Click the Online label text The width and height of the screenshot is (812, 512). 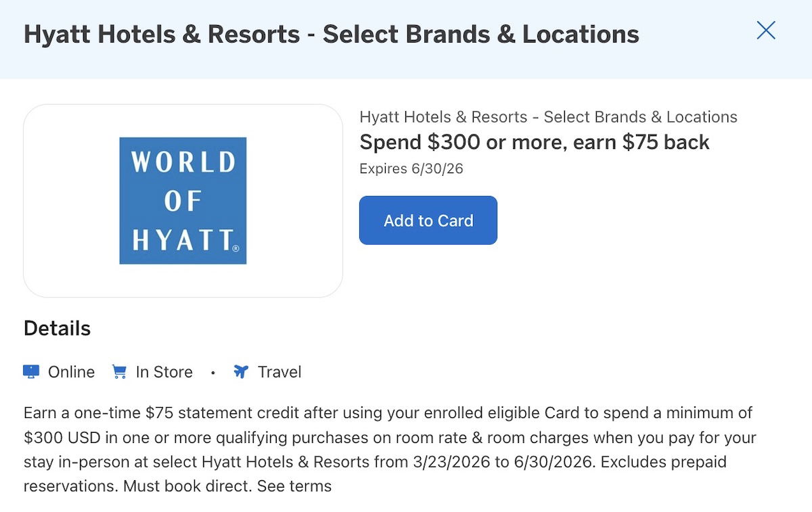click(x=71, y=372)
